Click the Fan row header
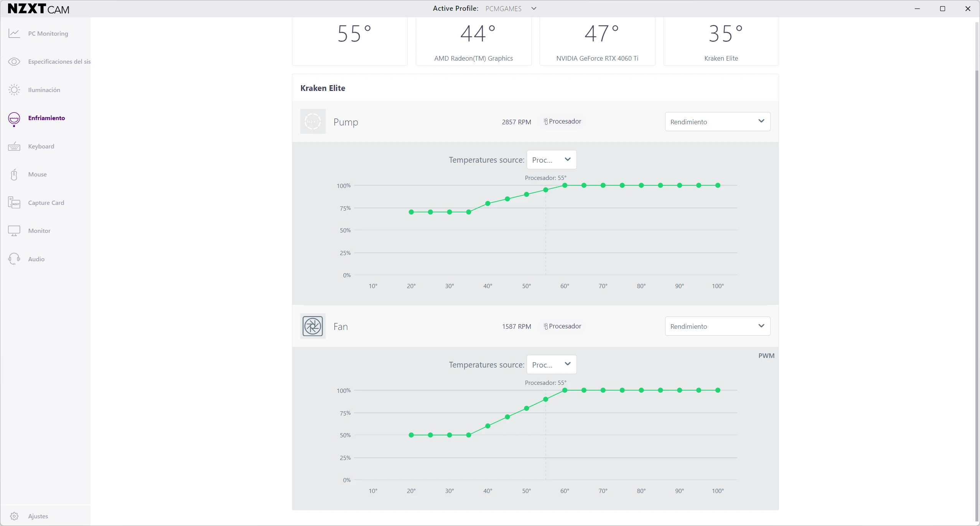The image size is (980, 526). click(535, 326)
